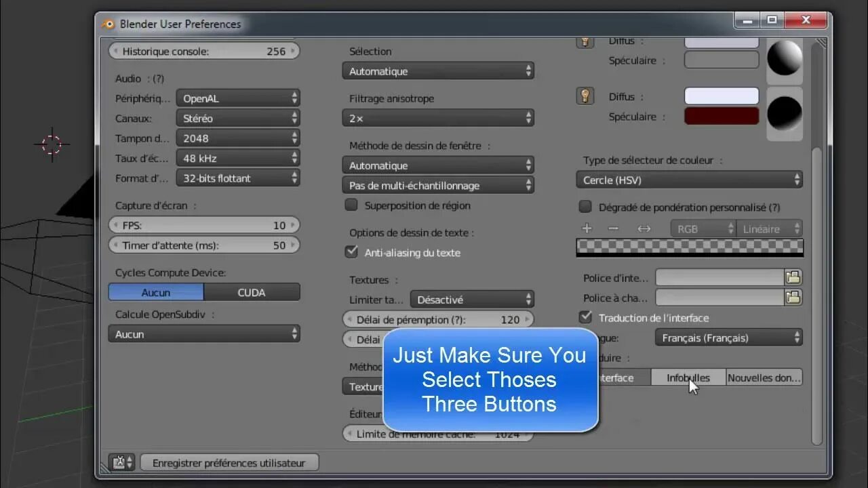The height and width of the screenshot is (488, 868).
Task: Open Filtrage anisotrope 2× dropdown
Action: click(x=438, y=118)
